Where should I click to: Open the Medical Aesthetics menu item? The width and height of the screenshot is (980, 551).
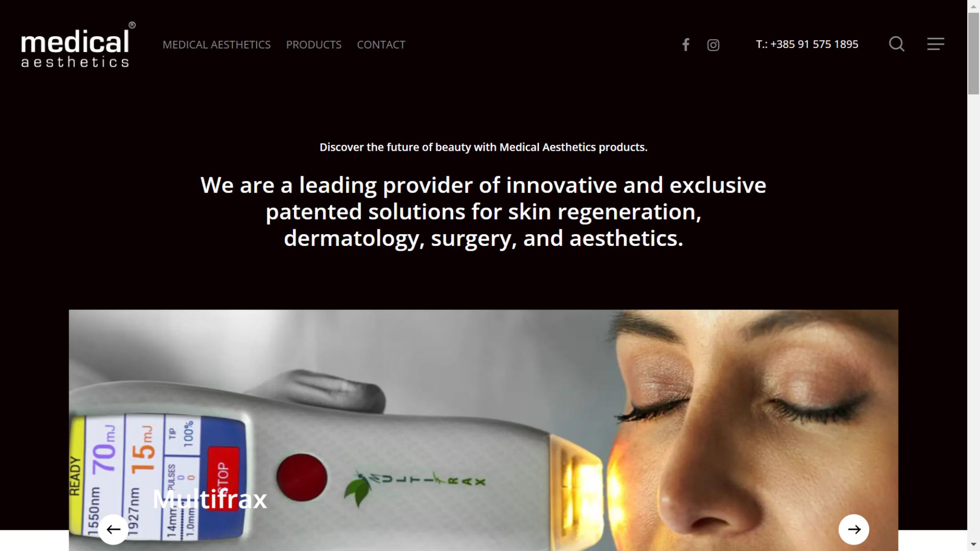pyautogui.click(x=217, y=45)
